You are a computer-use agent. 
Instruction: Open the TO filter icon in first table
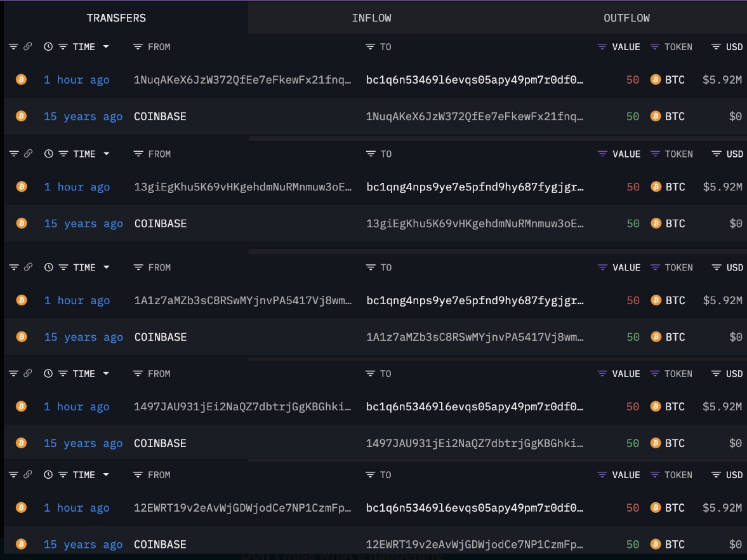pyautogui.click(x=369, y=47)
